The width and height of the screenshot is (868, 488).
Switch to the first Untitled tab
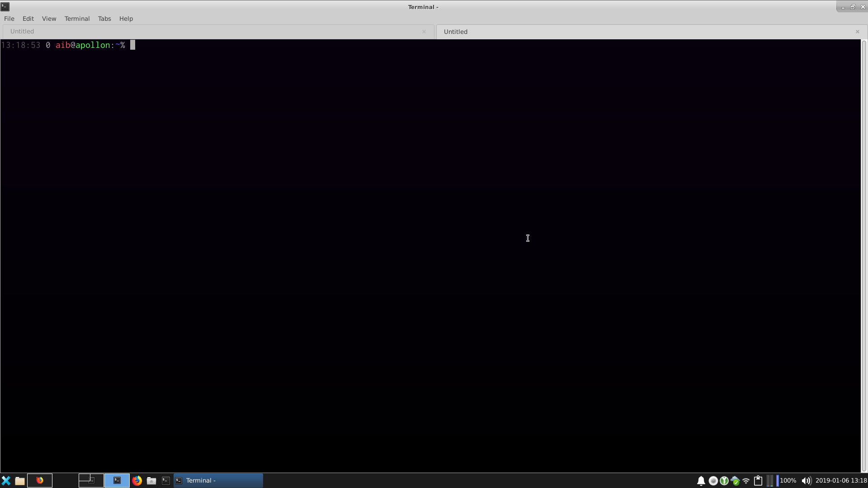point(212,31)
